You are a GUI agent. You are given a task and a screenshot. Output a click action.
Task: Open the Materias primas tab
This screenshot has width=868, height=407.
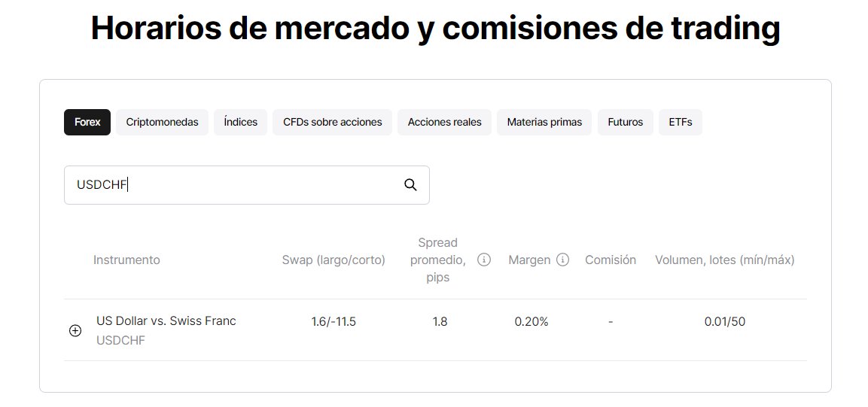click(544, 122)
